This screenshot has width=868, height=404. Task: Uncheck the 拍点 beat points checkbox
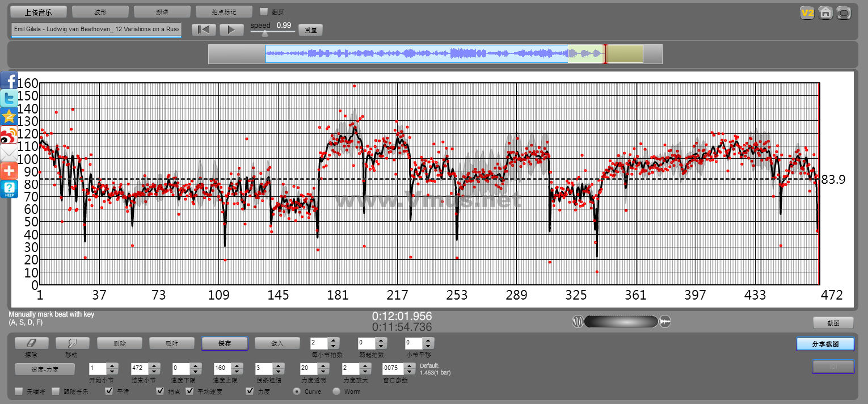tap(161, 392)
